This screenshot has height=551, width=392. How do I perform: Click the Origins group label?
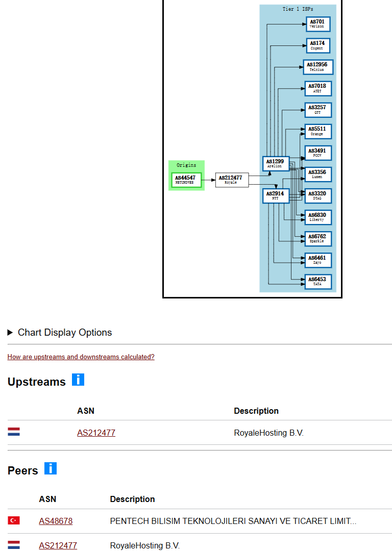click(x=186, y=165)
